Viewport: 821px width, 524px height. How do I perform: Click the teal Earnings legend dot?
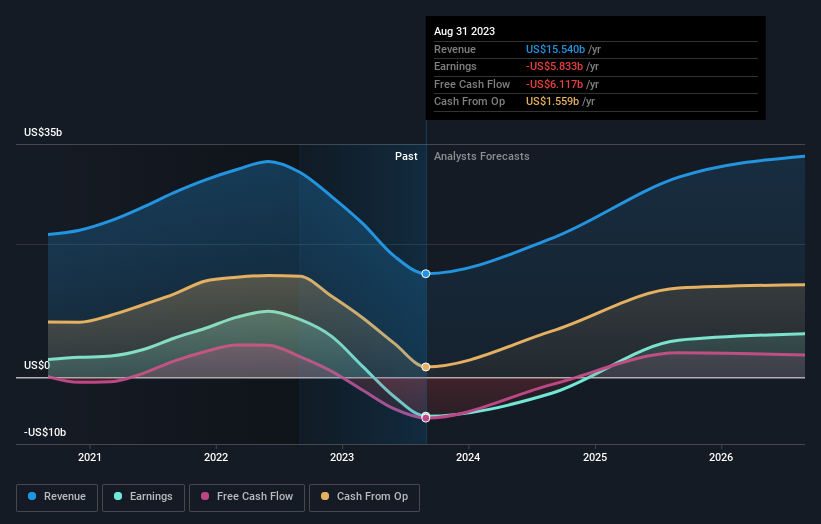click(118, 496)
